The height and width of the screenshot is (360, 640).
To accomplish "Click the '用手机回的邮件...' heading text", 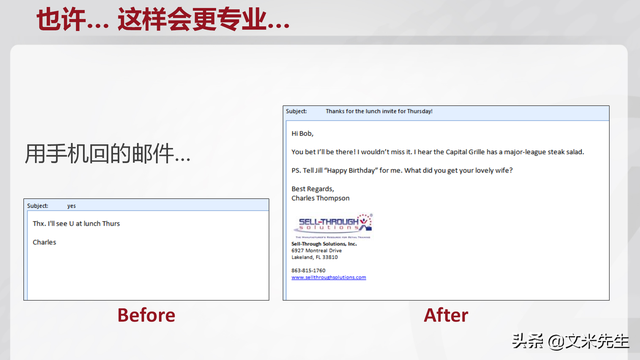I will point(107,154).
